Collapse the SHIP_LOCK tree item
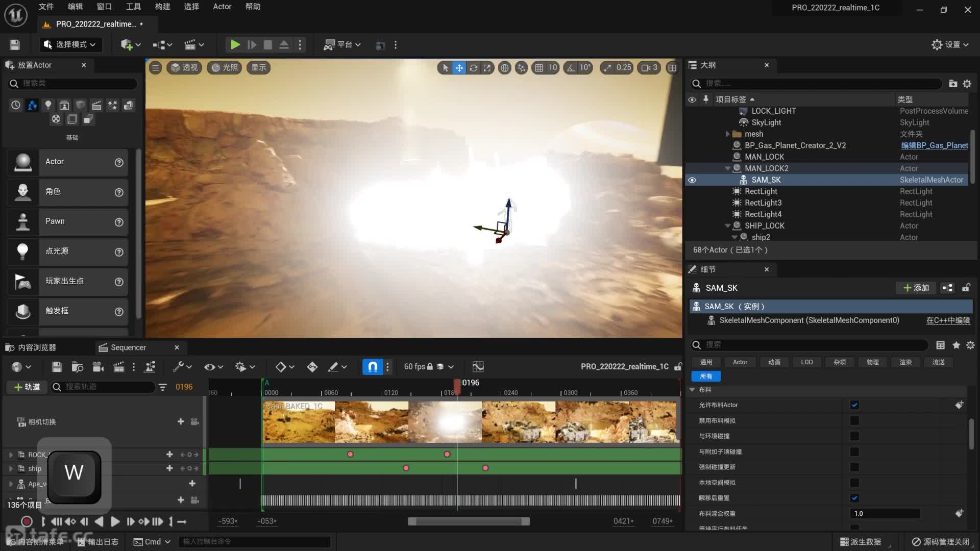This screenshot has width=980, height=551. coord(727,226)
